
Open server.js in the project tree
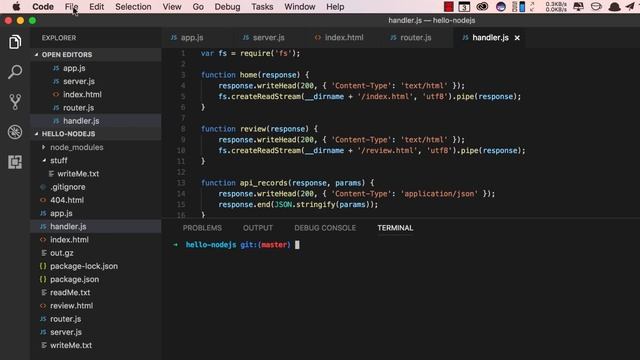coord(96,332)
